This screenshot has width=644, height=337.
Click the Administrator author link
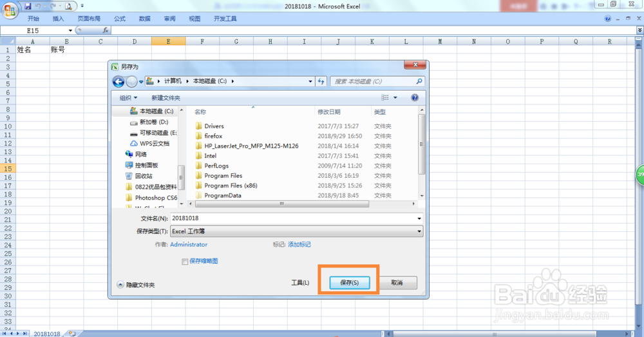[x=189, y=244]
